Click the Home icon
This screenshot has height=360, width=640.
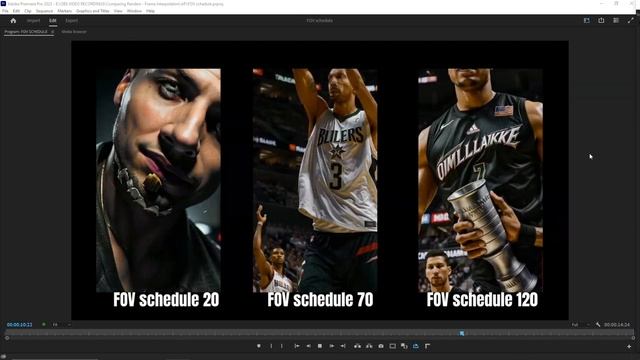(13, 20)
